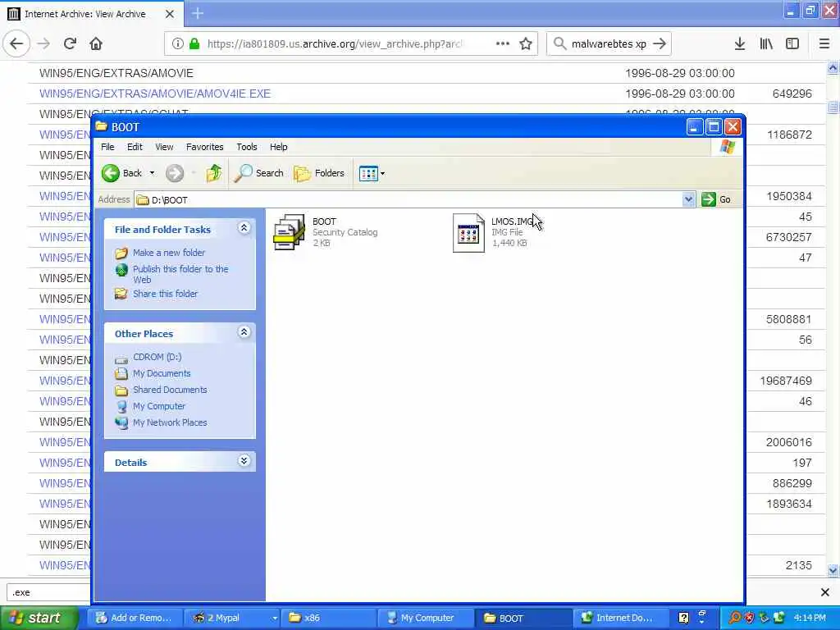Switch to My Computer taskbar window
Viewport: 840px width, 630px height.
426,618
